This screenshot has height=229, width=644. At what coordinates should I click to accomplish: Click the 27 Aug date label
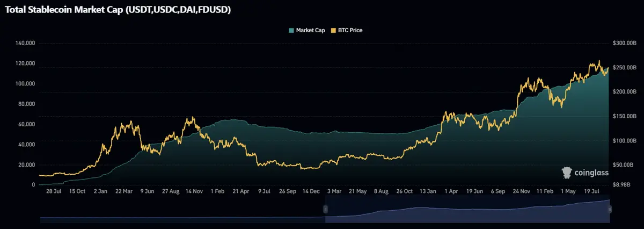[x=171, y=191]
